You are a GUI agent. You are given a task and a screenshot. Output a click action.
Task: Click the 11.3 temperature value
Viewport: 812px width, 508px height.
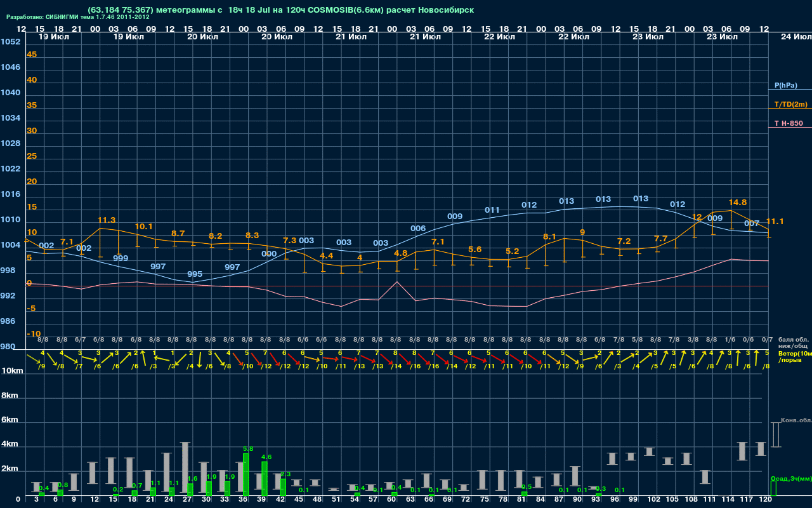click(x=106, y=220)
